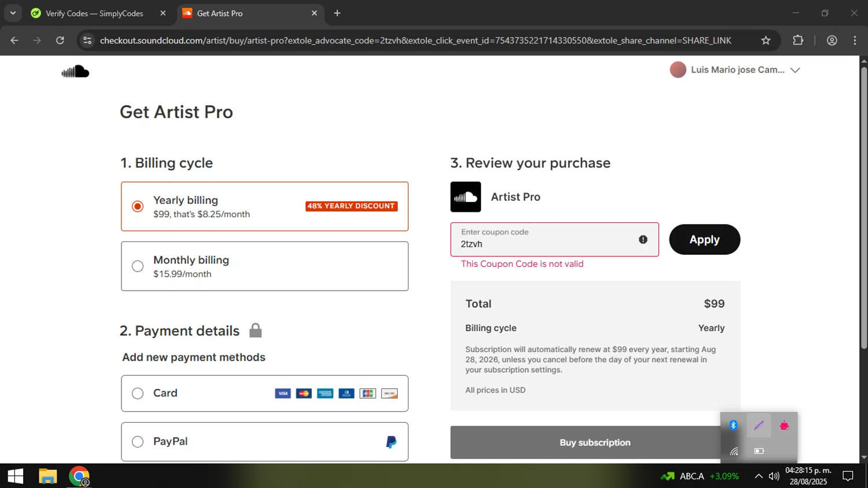868x488 pixels.
Task: Click the Bluetooth icon in tray popup
Action: coord(733,425)
